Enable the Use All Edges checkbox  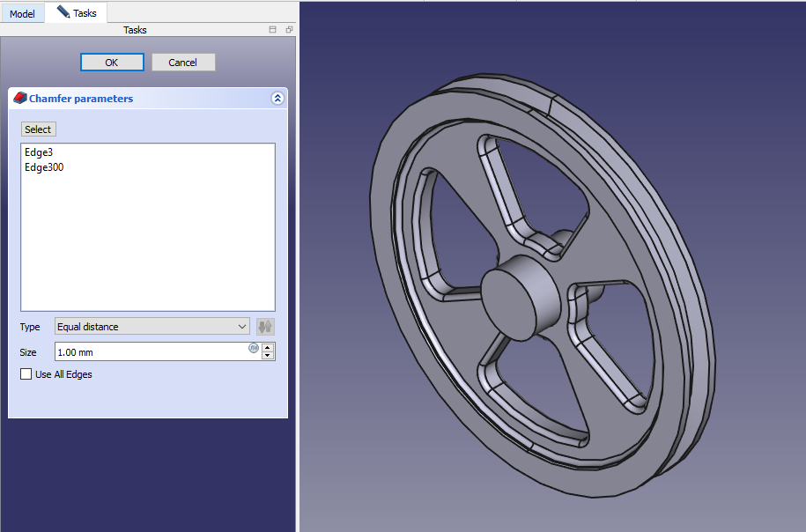click(26, 374)
